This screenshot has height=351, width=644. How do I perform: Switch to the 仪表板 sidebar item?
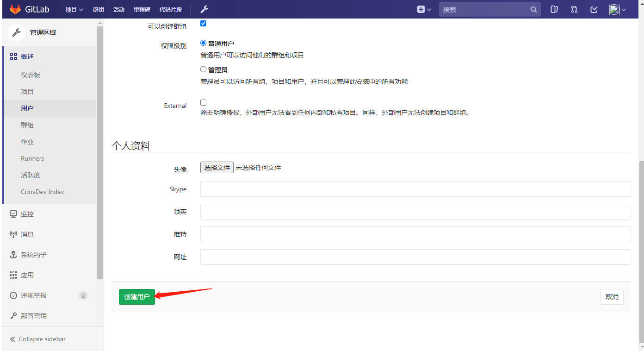(x=31, y=75)
